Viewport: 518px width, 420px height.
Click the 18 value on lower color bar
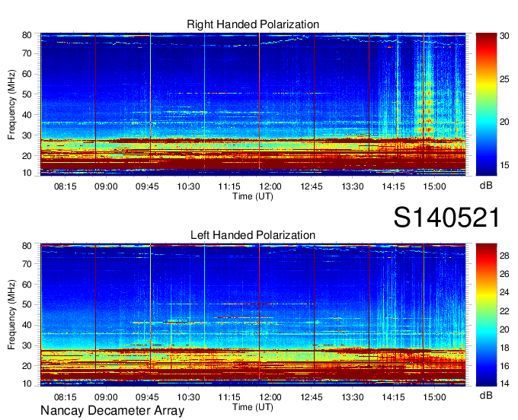(x=504, y=348)
